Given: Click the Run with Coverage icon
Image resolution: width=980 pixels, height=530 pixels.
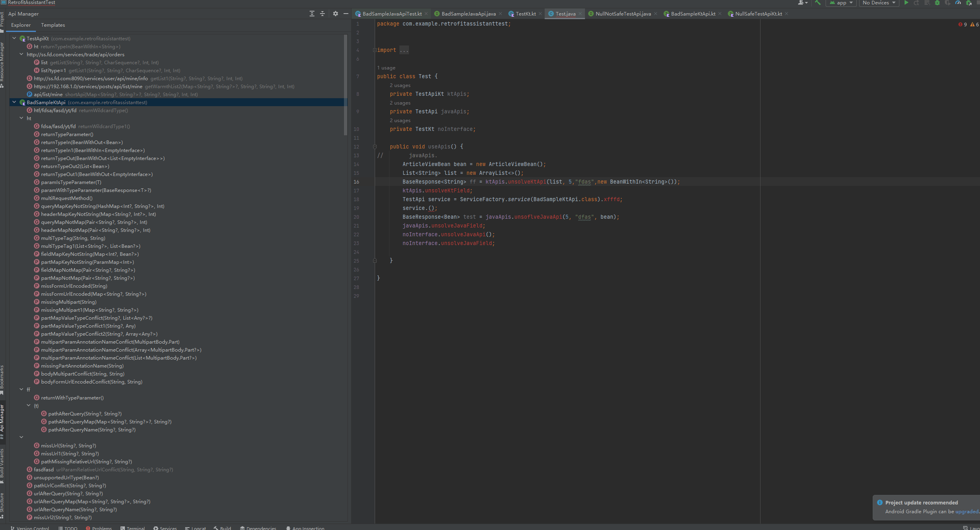Looking at the screenshot, I should [x=948, y=3].
